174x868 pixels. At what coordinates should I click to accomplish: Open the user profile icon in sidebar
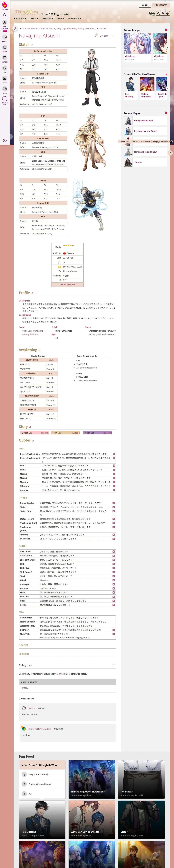(5, 140)
